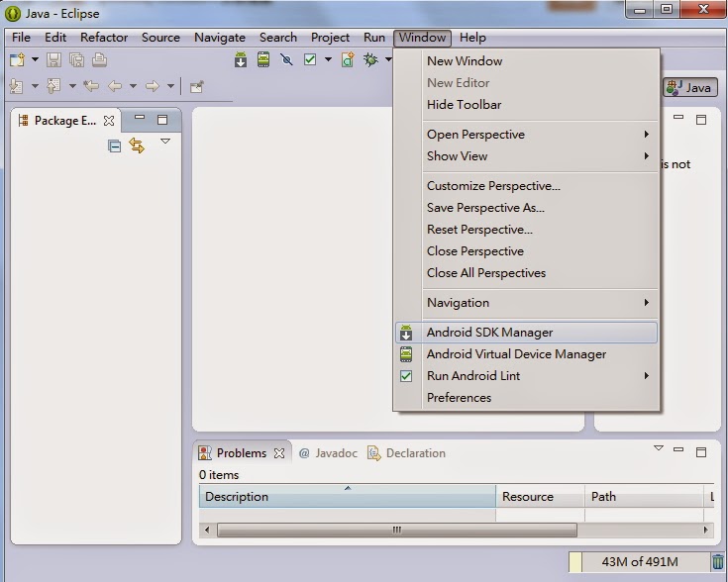The height and width of the screenshot is (582, 728).
Task: Expand the Run Android Lint submenu
Action: [527, 376]
